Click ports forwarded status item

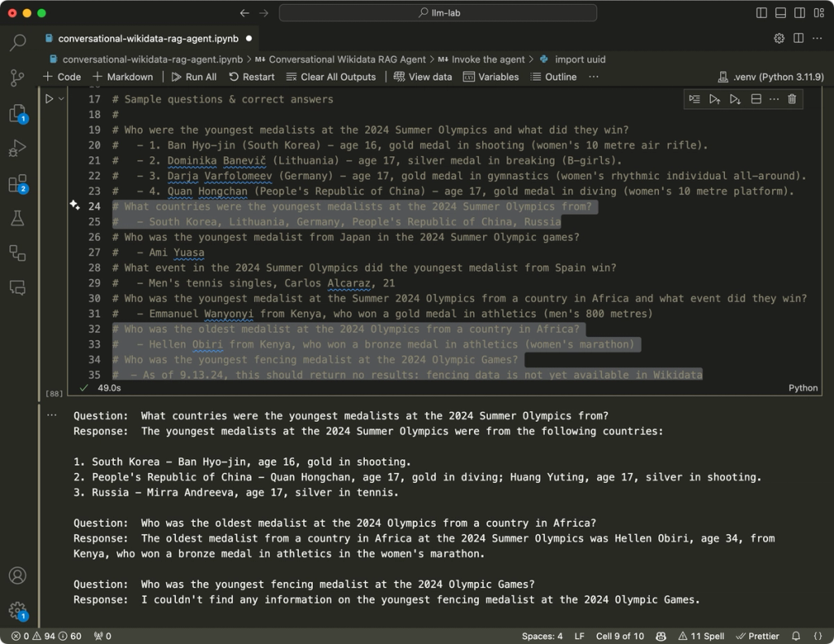click(x=103, y=636)
